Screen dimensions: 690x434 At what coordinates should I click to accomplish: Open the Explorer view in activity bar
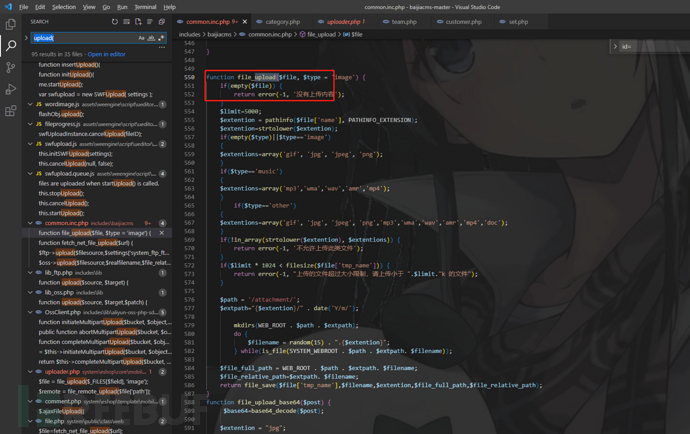point(11,24)
